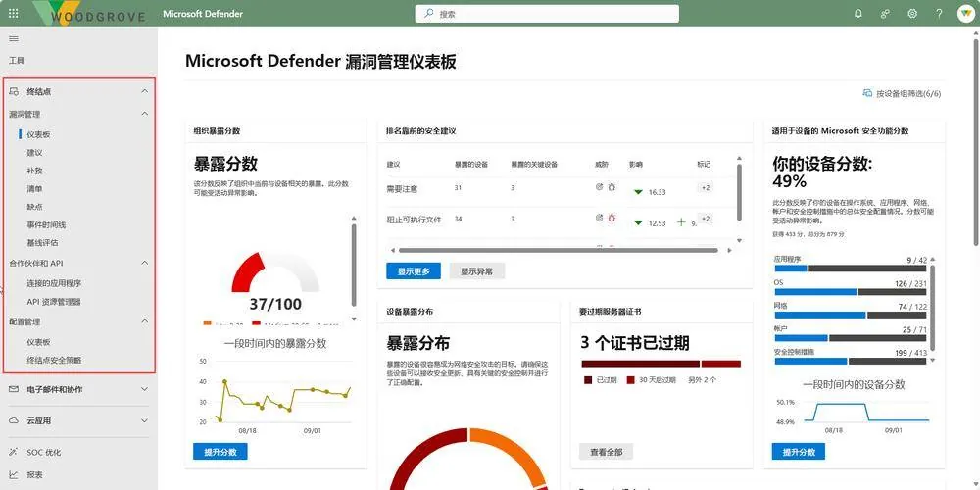The height and width of the screenshot is (490, 980).
Task: Open the 建议 navigation item
Action: (34, 153)
